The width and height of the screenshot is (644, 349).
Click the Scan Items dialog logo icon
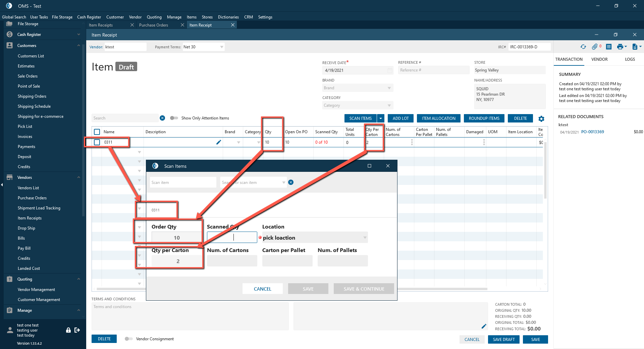click(155, 166)
